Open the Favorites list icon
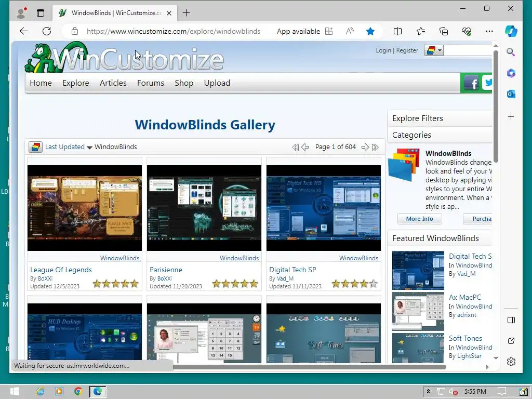Viewport: 532px width, 399px height. [x=421, y=31]
